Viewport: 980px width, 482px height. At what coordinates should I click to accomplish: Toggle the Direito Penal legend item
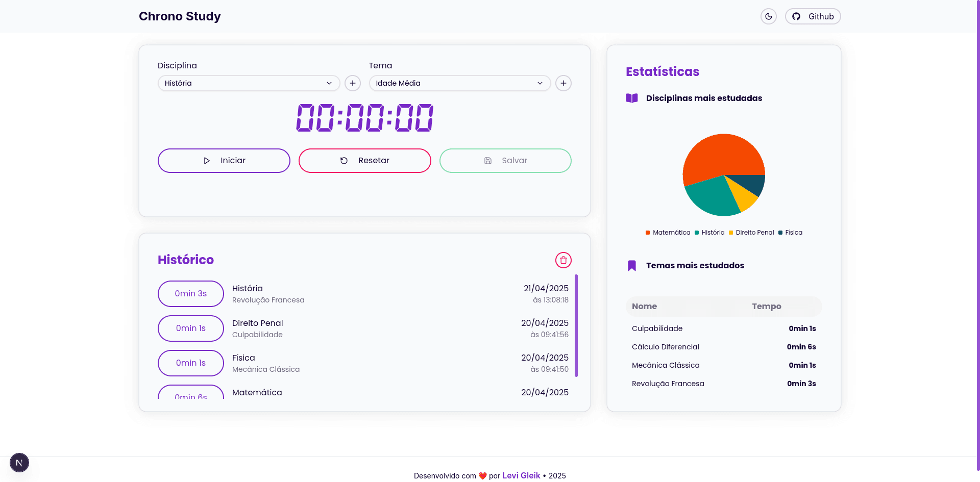(x=751, y=233)
